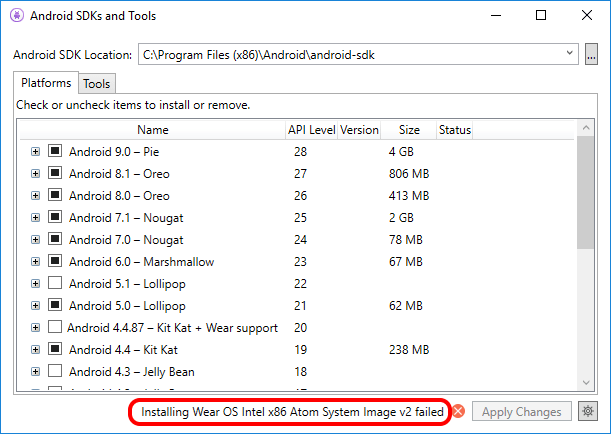The width and height of the screenshot is (611, 434).
Task: Toggle the Android 9.0 – Pie checkbox
Action: (55, 152)
